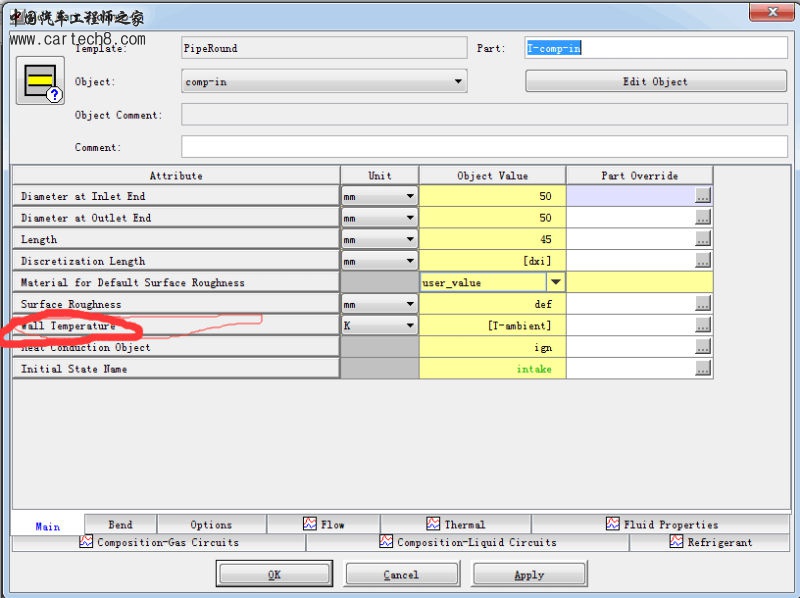
Task: Expand the Object dropdown showing comp-in
Action: pyautogui.click(x=458, y=82)
